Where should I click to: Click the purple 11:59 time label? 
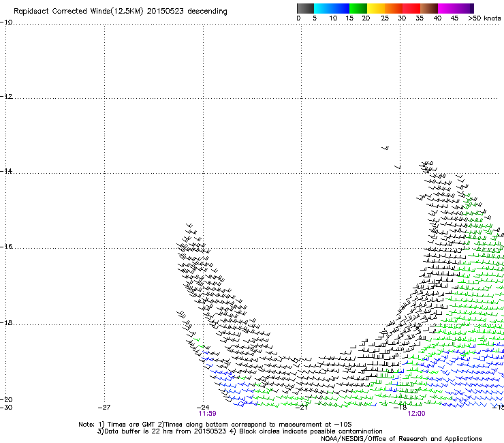(207, 414)
